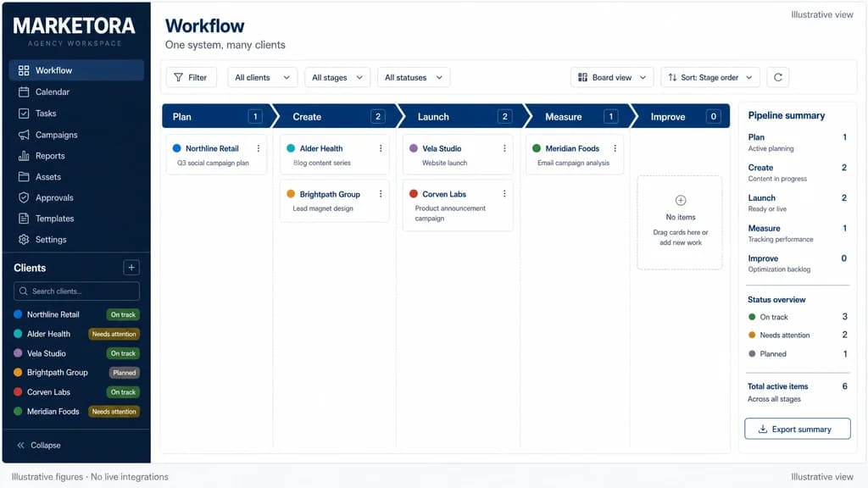
Task: Click the plus icon in empty Improve column
Action: [x=681, y=200]
